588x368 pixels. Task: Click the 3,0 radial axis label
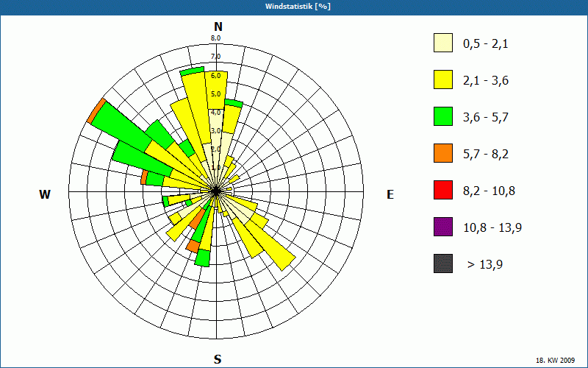pyautogui.click(x=216, y=131)
